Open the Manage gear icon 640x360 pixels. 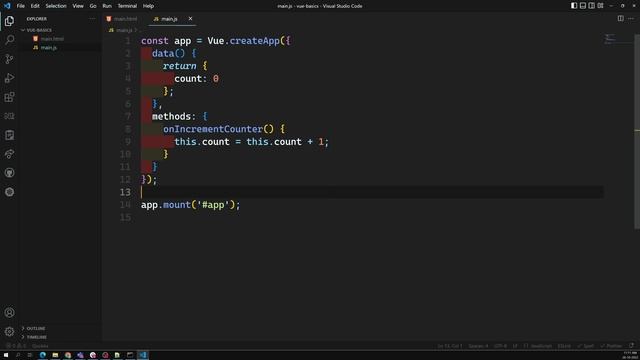click(x=9, y=331)
